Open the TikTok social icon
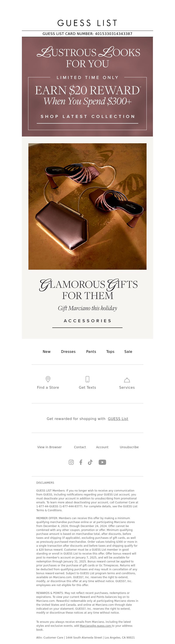Image resolution: width=175 pixels, height=644 pixels. (x=90, y=462)
